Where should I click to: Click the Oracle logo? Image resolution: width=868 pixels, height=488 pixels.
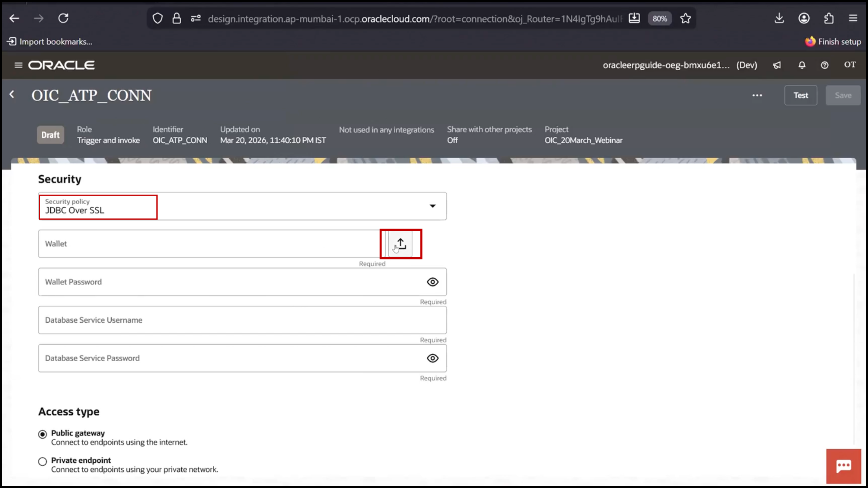[61, 65]
